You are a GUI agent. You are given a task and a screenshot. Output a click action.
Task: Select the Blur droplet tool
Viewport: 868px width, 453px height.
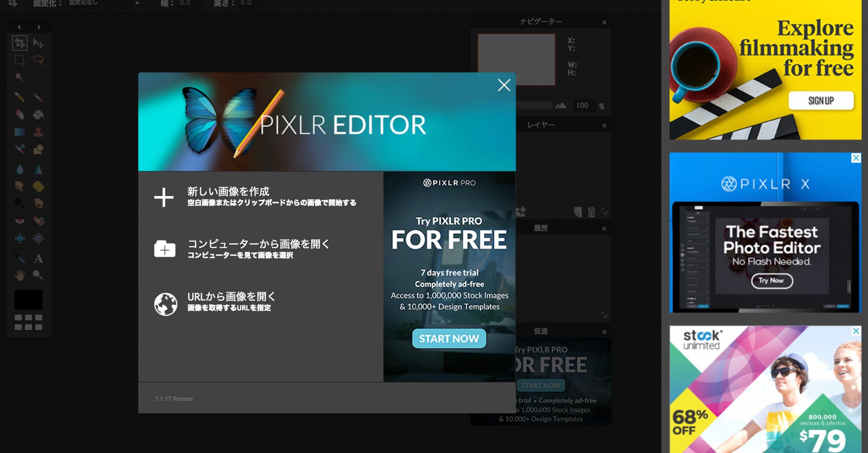[19, 169]
